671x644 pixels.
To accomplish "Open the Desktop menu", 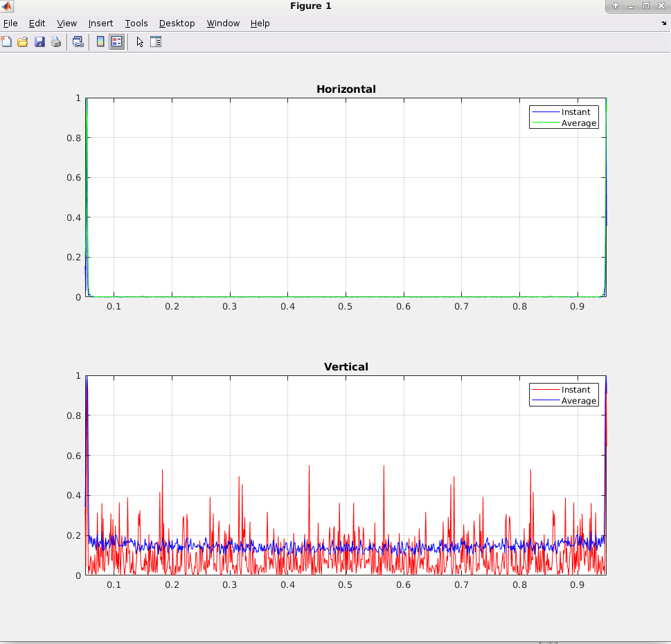I will click(x=177, y=24).
